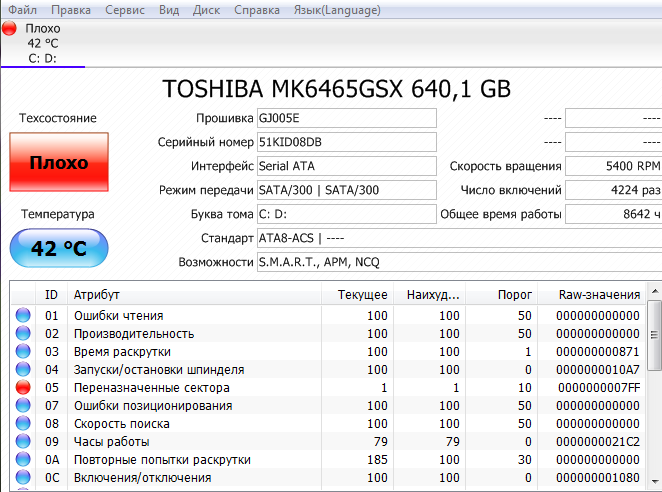This screenshot has width=662, height=492.
Task: Click the ID column header
Action: [x=52, y=294]
